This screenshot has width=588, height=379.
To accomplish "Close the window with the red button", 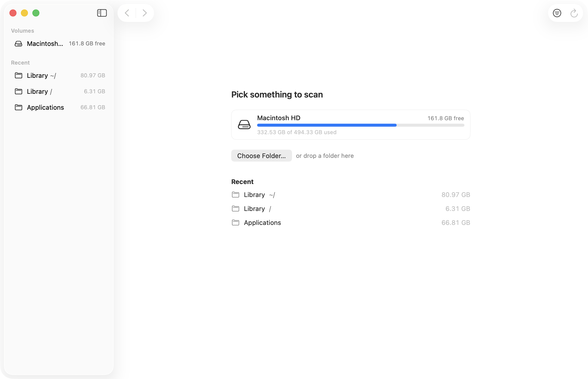I will 13,13.
